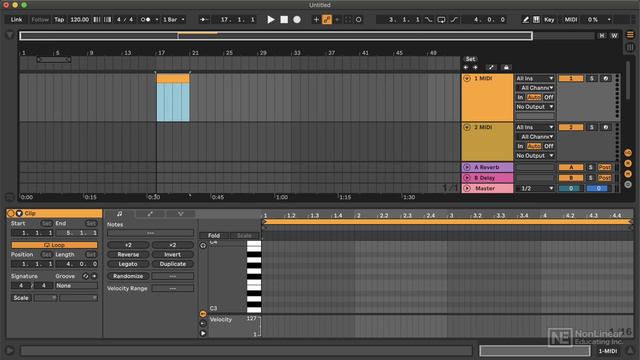Set monitor to In on 2 MIDI
Viewport: 640px width, 360px height.
click(x=520, y=146)
